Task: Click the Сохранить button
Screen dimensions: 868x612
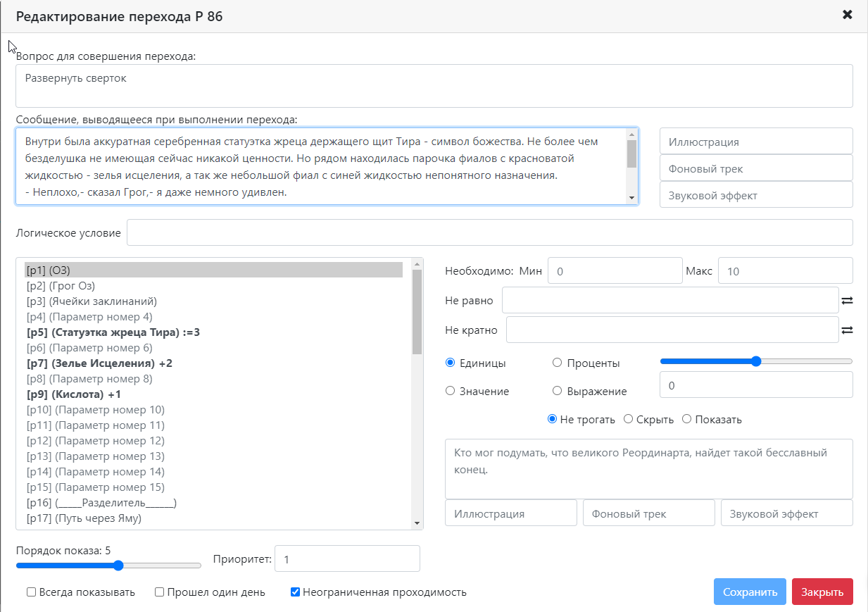Action: pyautogui.click(x=749, y=592)
